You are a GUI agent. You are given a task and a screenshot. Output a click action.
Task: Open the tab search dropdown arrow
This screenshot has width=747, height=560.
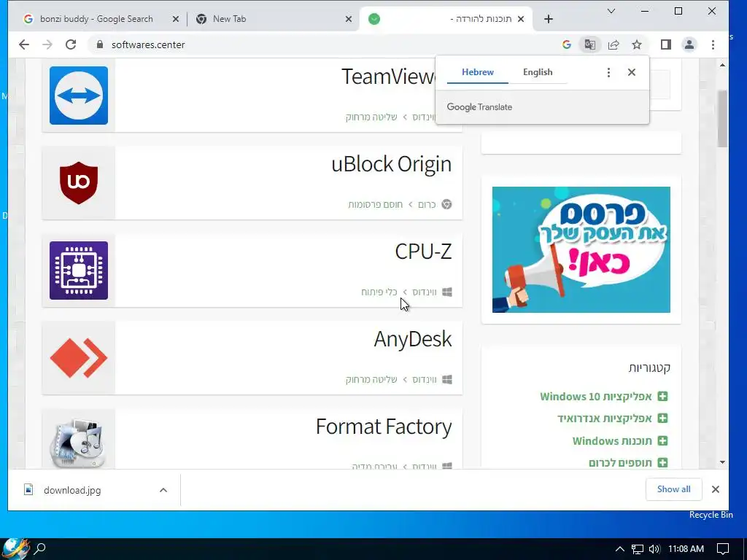click(x=611, y=11)
